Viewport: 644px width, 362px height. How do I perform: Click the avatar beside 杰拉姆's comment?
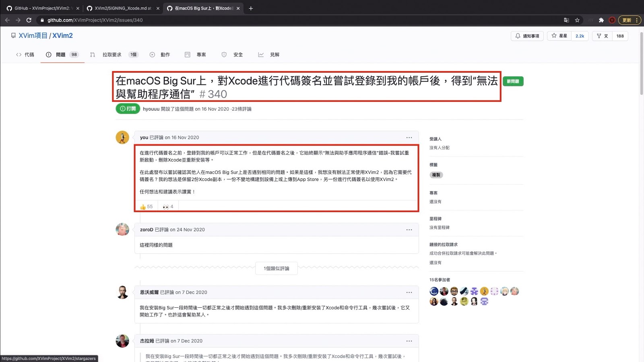pyautogui.click(x=122, y=341)
